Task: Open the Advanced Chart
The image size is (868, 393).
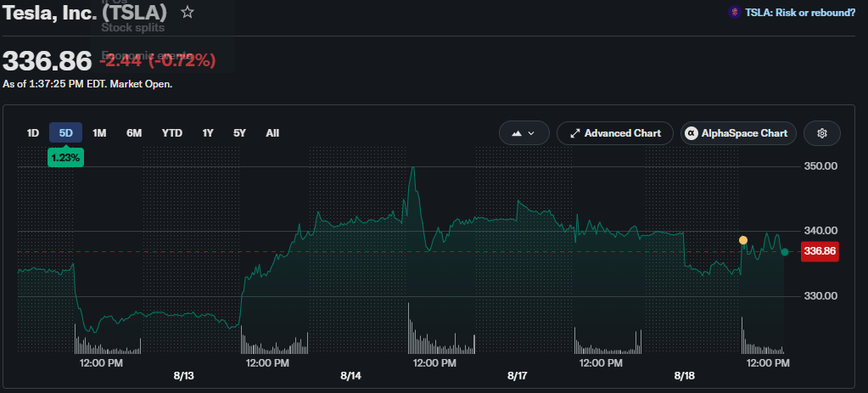Action: [615, 133]
